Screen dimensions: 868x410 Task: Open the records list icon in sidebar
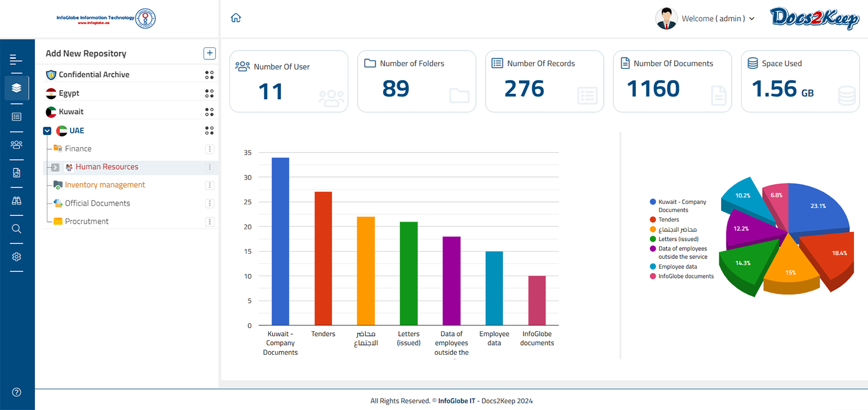click(16, 117)
